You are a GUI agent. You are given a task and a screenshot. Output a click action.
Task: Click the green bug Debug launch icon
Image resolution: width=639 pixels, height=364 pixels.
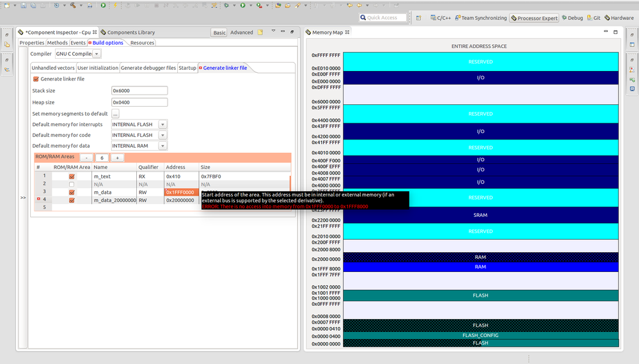click(226, 5)
